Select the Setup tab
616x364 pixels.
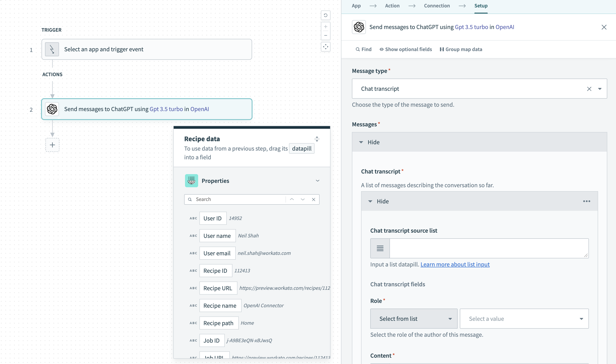(x=481, y=6)
